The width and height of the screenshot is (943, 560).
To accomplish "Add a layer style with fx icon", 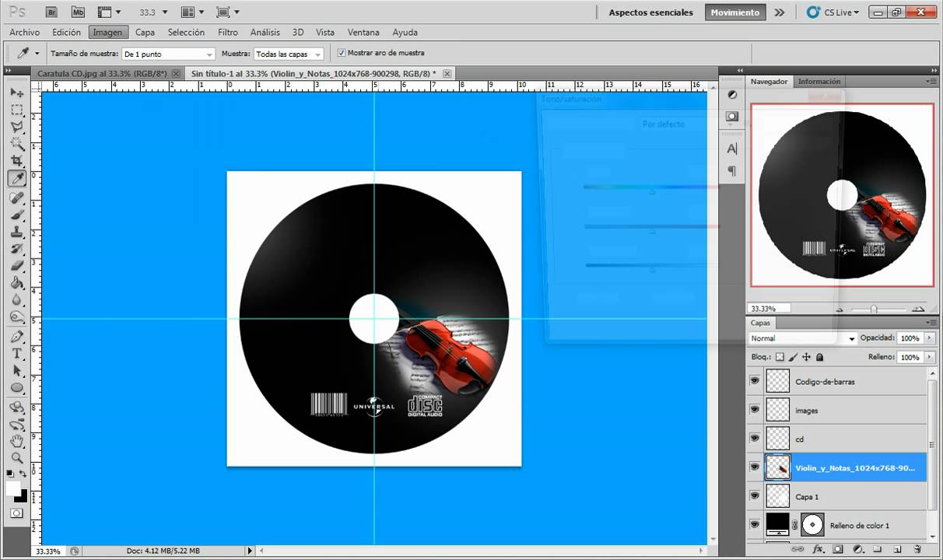I will click(818, 548).
